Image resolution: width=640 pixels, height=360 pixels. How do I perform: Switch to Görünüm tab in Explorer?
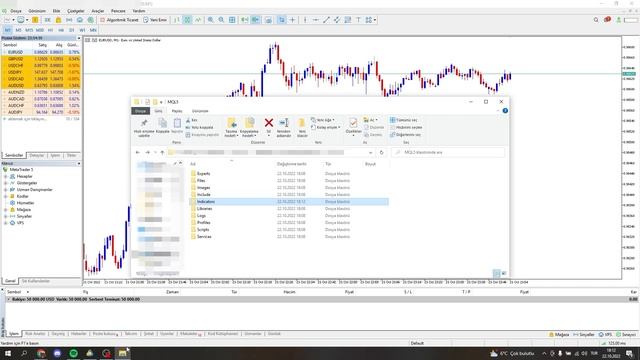tap(200, 111)
